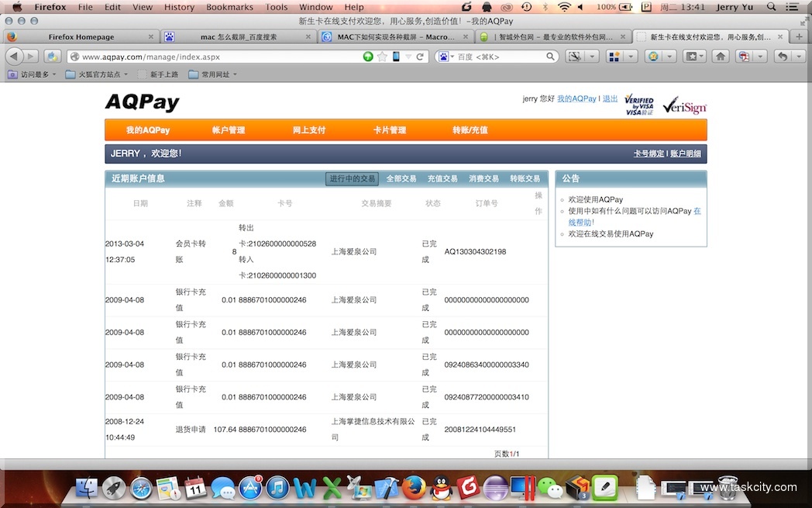Open Spotlight search in menu bar
This screenshot has width=812, height=508.
point(771,7)
